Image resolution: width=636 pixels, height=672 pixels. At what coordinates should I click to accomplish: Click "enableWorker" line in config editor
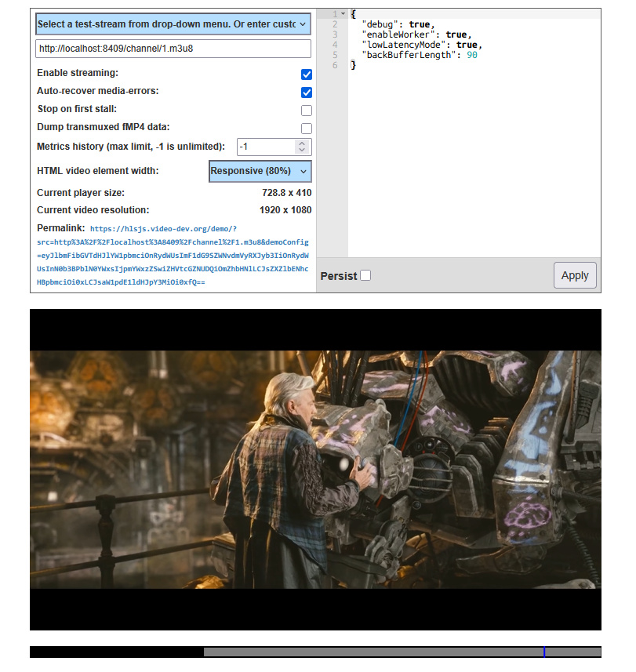click(x=416, y=35)
